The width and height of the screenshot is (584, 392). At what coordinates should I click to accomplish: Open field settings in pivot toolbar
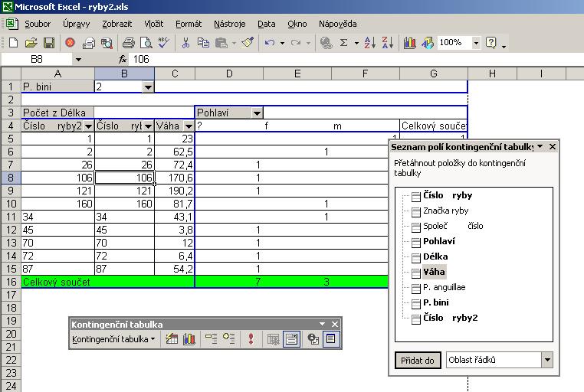click(313, 339)
